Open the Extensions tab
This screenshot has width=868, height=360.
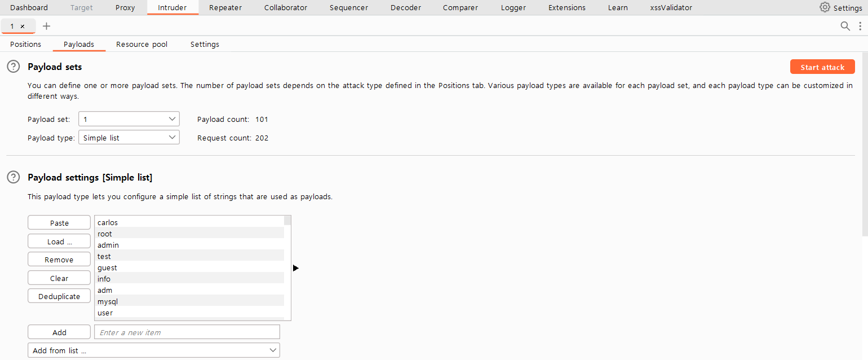click(567, 7)
